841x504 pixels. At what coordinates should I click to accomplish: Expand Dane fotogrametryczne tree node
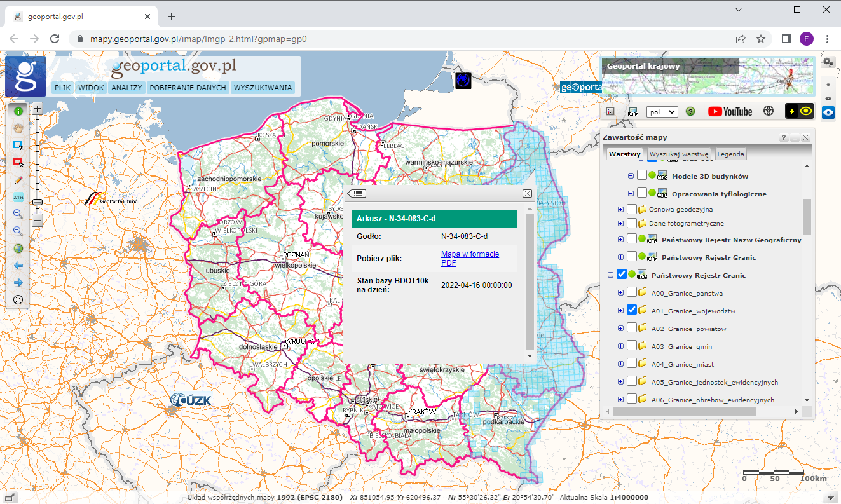pos(620,224)
